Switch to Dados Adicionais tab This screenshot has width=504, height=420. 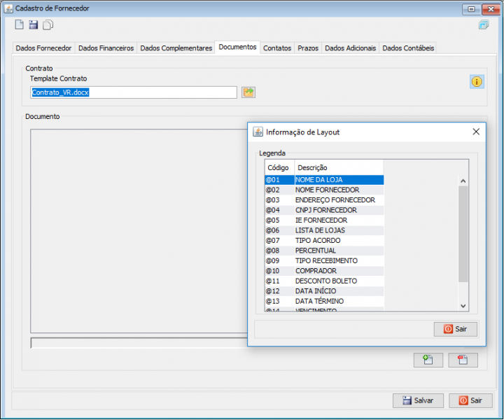pos(351,48)
